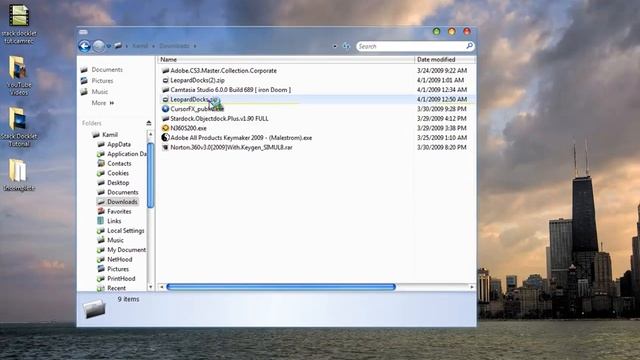Select Downloads in the address breadcrumb
Image resolution: width=640 pixels, height=360 pixels.
[174, 46]
